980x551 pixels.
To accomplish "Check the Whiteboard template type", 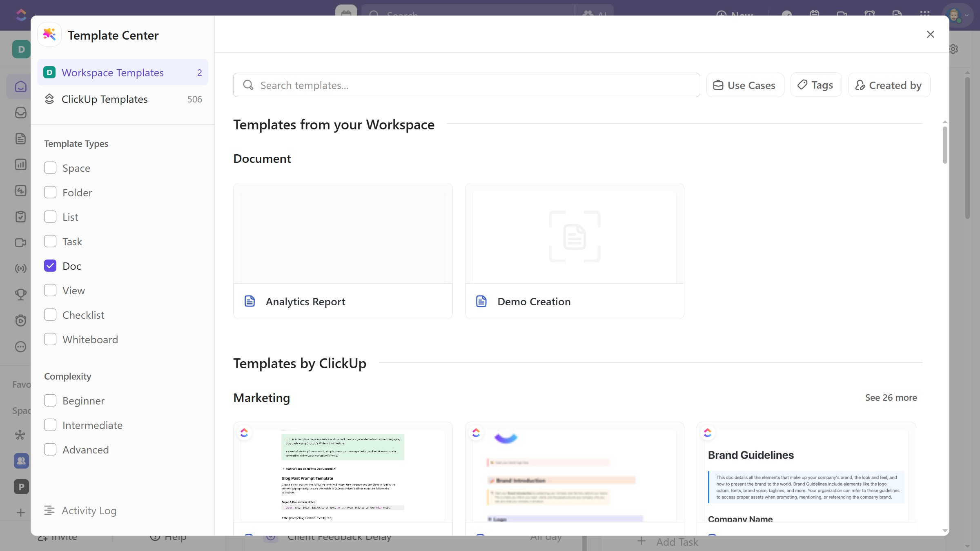I will (50, 339).
